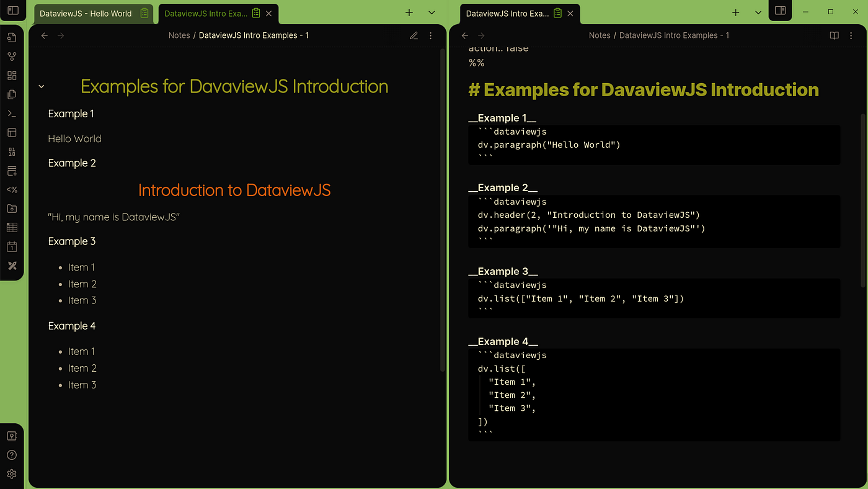Open the tab list dropdown in right pane
This screenshot has width=868, height=489.
[x=758, y=12]
